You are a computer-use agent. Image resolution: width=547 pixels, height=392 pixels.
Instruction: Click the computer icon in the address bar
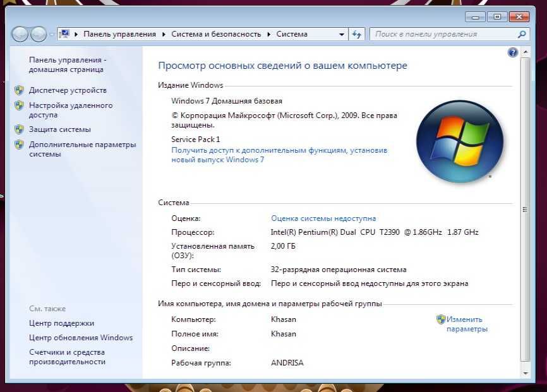[x=64, y=34]
